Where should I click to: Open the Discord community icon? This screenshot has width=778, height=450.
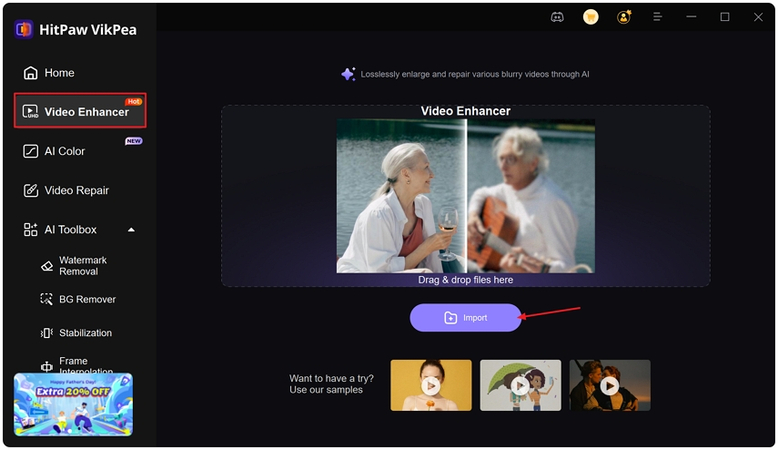(x=557, y=17)
